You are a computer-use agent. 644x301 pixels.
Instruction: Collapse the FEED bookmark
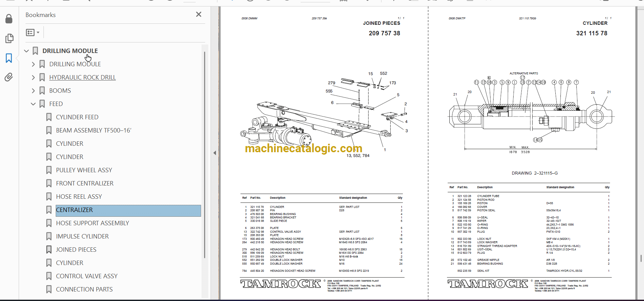pos(33,104)
